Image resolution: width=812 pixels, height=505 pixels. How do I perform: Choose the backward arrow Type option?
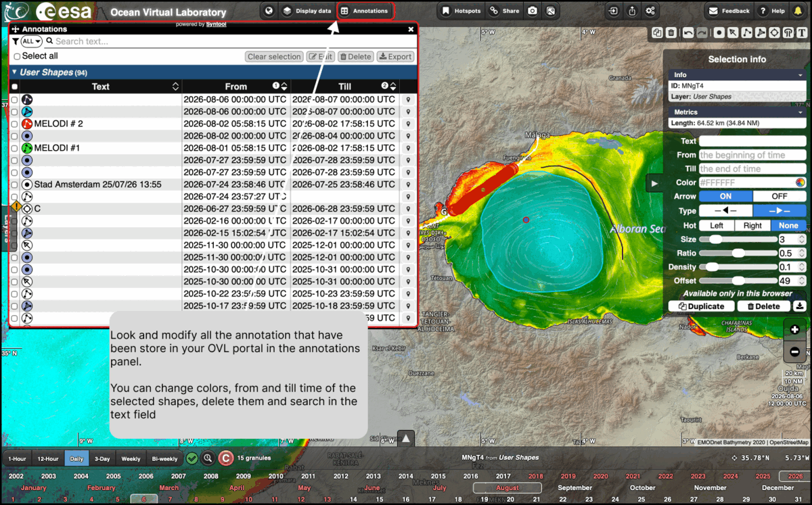pyautogui.click(x=725, y=211)
